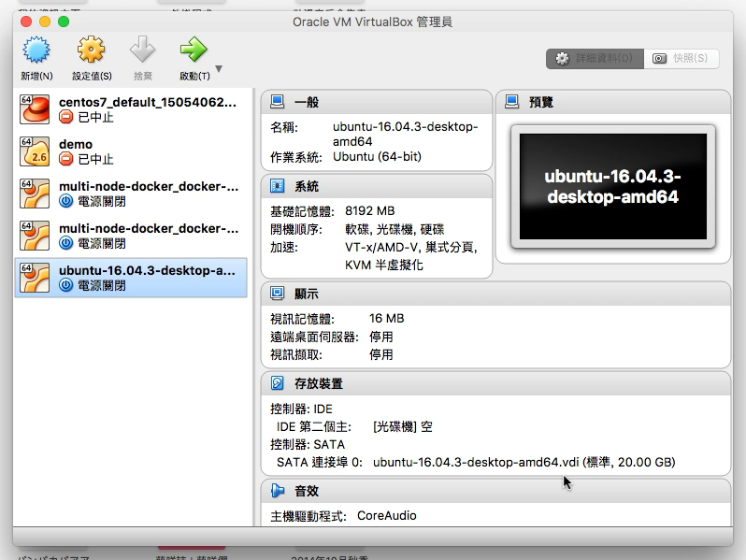746x560 pixels.
Task: Click the second multi-node-docker VM OS icon
Action: click(35, 236)
